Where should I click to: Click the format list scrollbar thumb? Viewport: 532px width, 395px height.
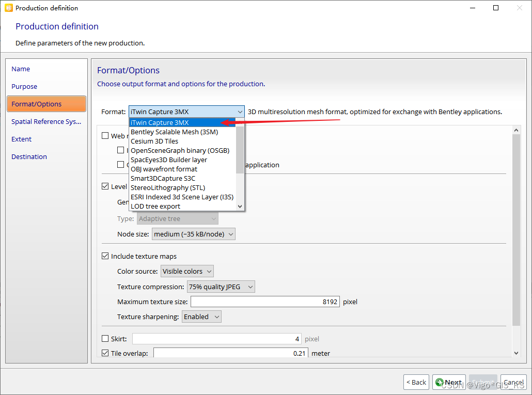[x=240, y=150]
